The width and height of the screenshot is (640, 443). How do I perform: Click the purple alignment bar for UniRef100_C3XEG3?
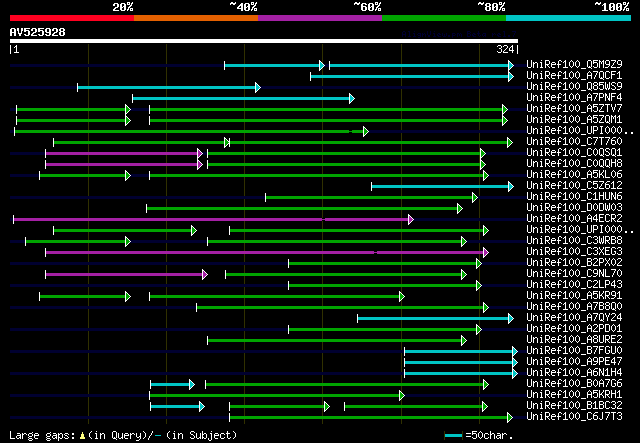[x=267, y=253]
